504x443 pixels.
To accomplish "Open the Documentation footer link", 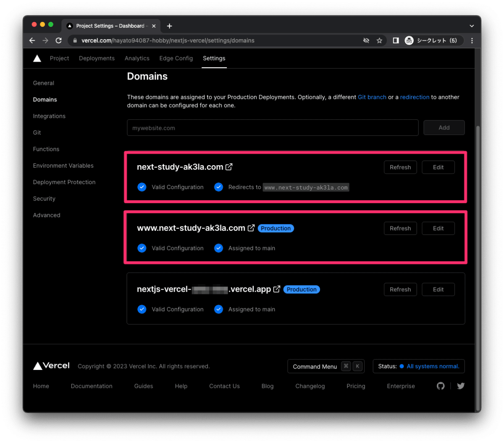I will 92,386.
